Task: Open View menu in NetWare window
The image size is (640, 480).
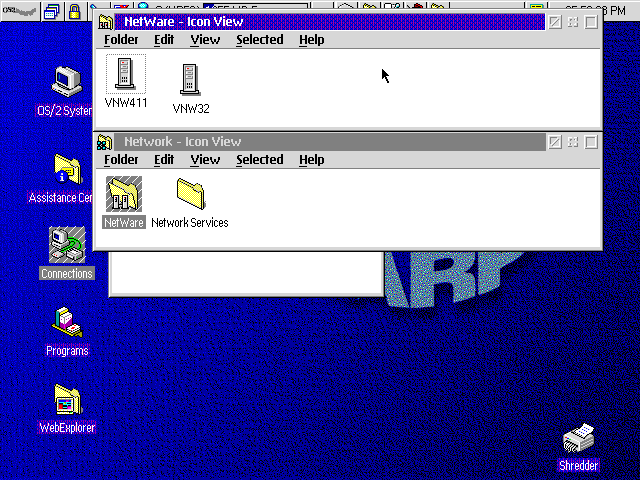Action: (205, 40)
